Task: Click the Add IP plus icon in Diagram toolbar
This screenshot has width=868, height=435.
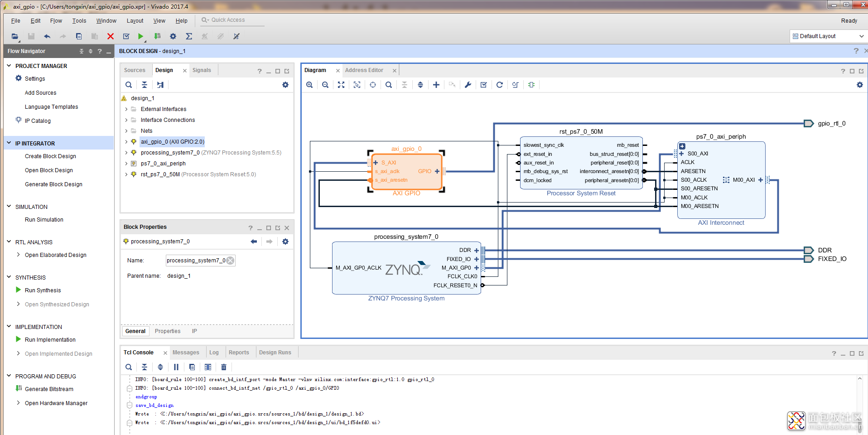Action: [x=436, y=85]
